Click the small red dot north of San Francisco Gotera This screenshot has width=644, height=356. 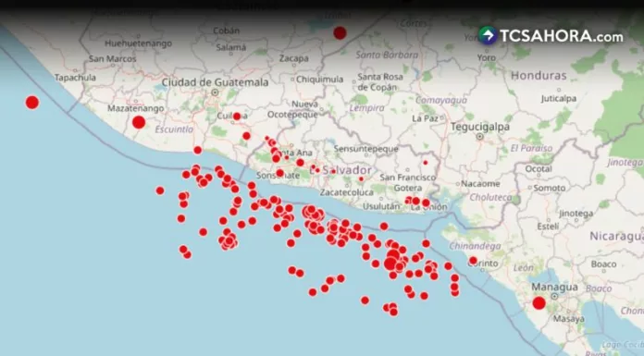click(x=426, y=163)
